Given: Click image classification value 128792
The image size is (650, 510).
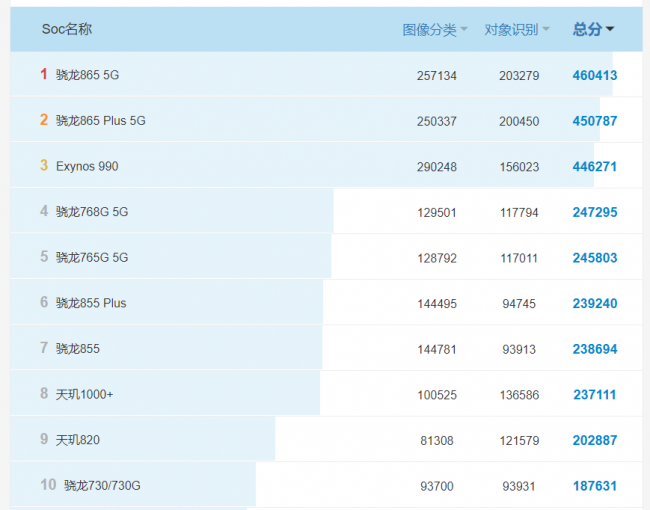Looking at the screenshot, I should (x=437, y=258).
